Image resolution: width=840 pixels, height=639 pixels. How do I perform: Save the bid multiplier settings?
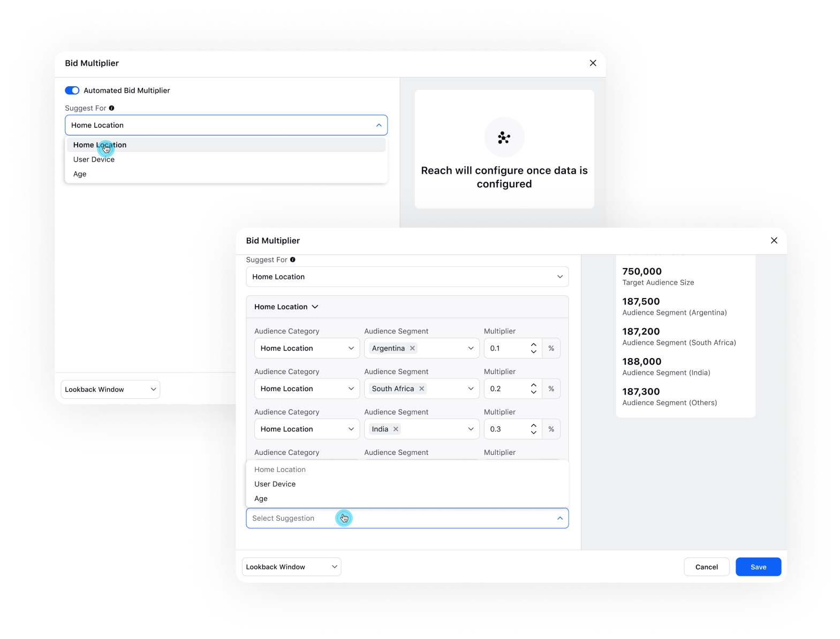point(758,567)
